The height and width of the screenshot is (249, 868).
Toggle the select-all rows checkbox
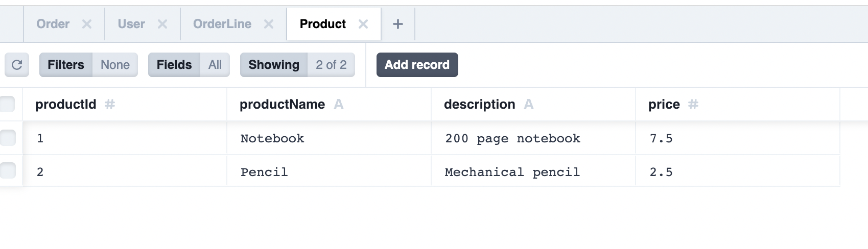[8, 104]
